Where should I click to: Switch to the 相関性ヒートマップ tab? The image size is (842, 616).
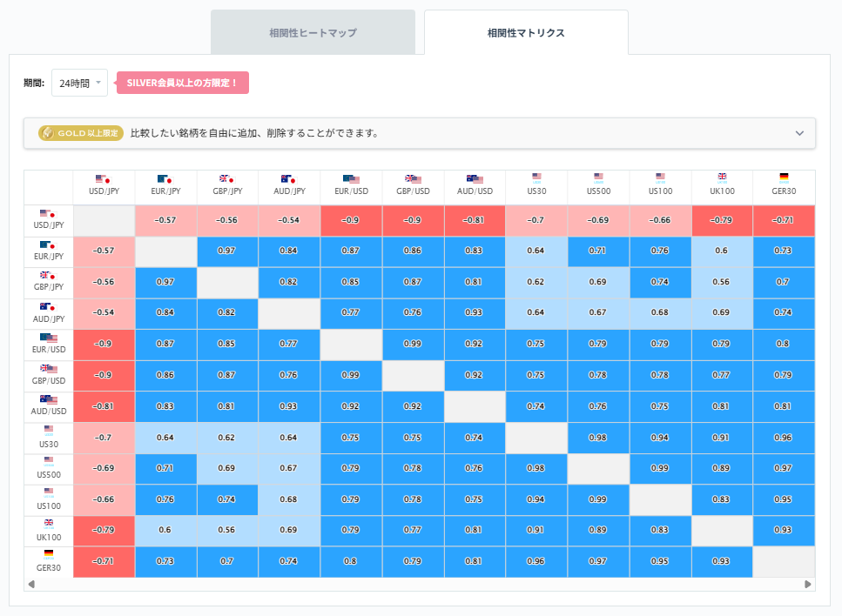[x=313, y=31]
